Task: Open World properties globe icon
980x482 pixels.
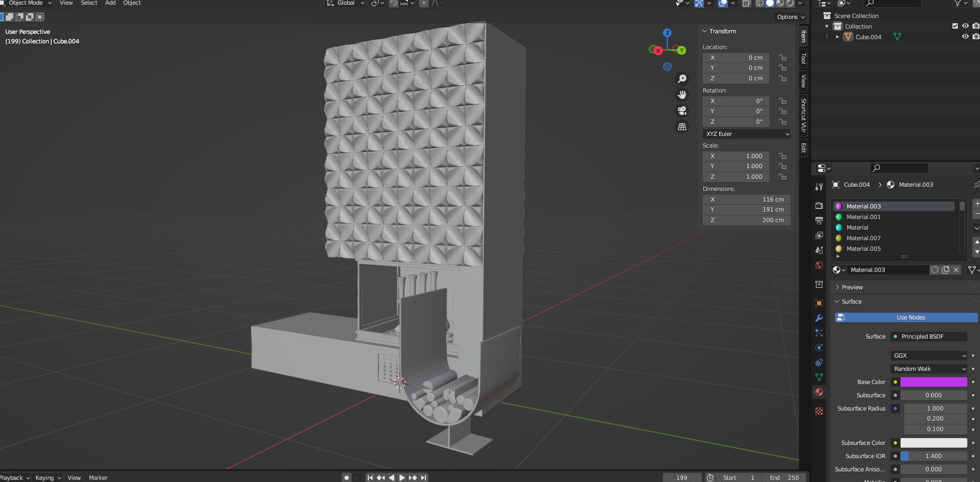Action: pyautogui.click(x=819, y=265)
